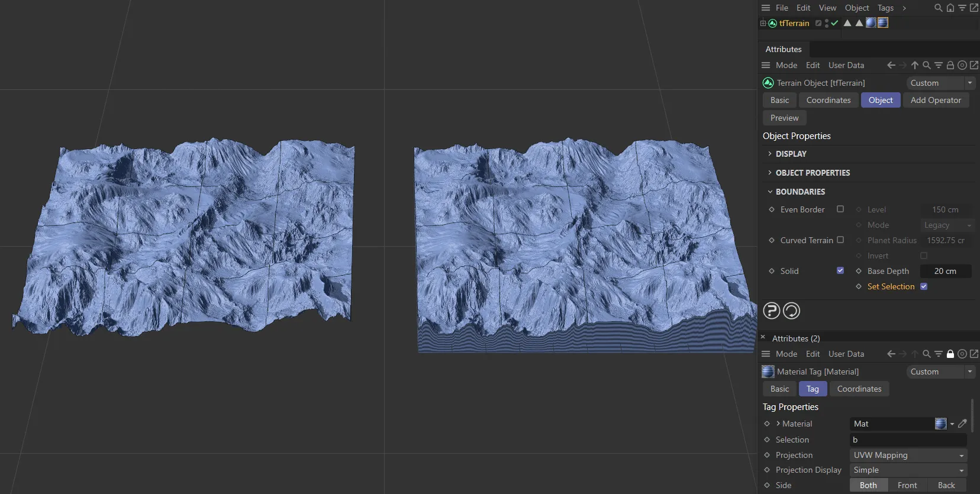Select the Front side button

coord(907,485)
